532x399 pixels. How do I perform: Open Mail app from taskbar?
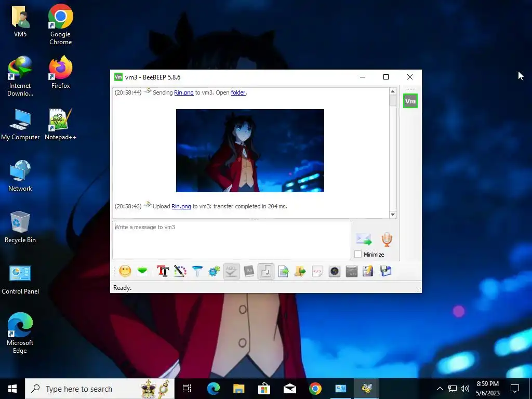pos(290,389)
